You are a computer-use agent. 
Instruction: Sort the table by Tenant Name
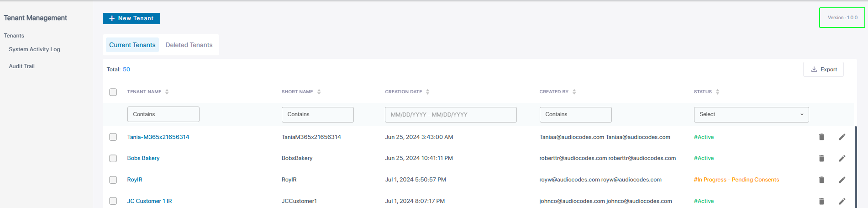pos(167,92)
